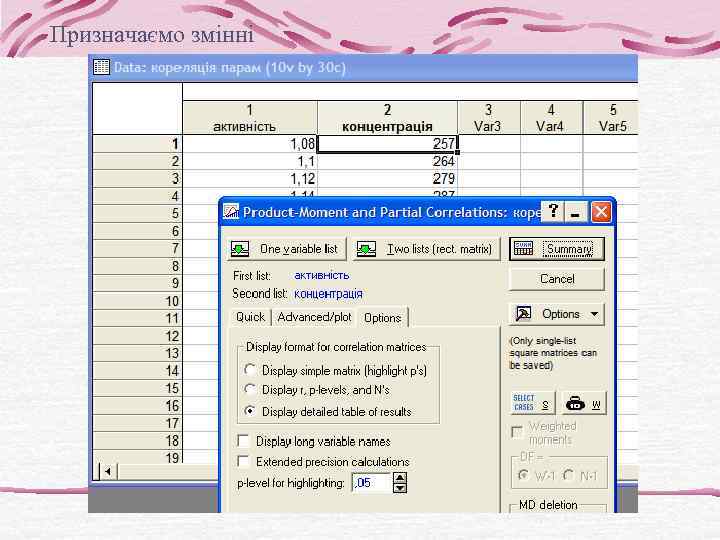This screenshot has height=540, width=720.
Task: Click the p-level for highlighting field
Action: point(371,483)
